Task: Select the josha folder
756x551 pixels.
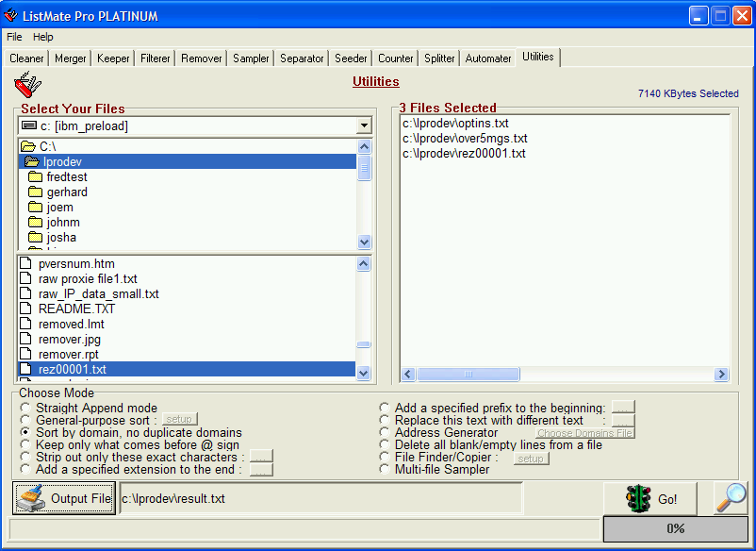Action: click(52, 237)
